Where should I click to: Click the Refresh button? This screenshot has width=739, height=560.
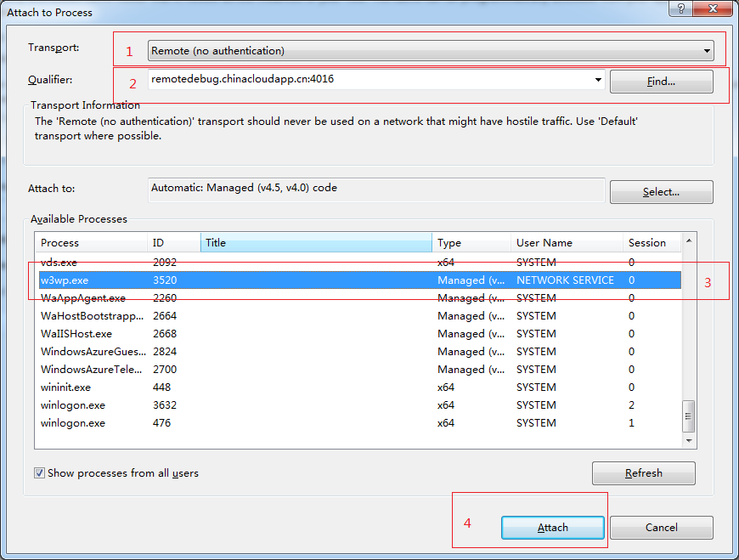(643, 472)
